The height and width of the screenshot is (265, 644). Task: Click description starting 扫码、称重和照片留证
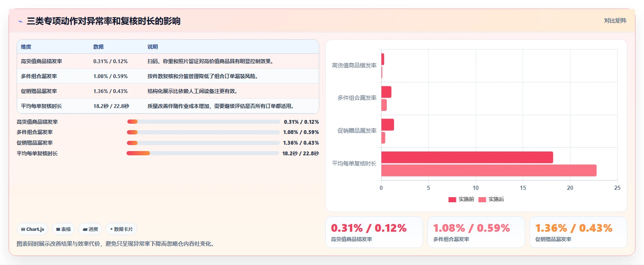click(x=210, y=61)
